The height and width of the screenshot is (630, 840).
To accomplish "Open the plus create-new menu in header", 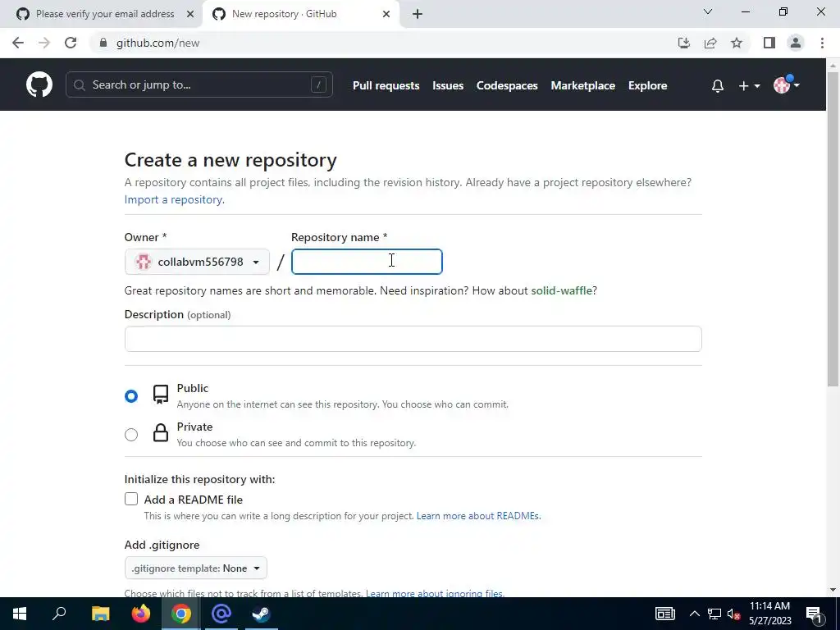I will [749, 85].
